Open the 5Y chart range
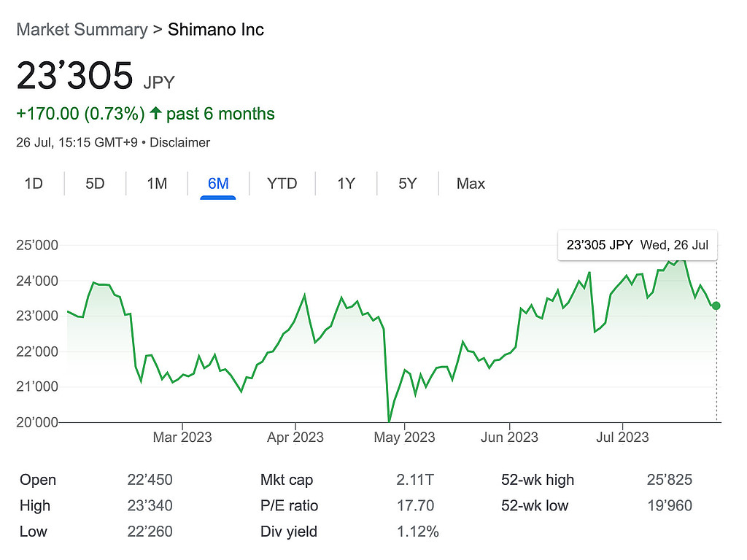747x560 pixels. click(x=407, y=184)
